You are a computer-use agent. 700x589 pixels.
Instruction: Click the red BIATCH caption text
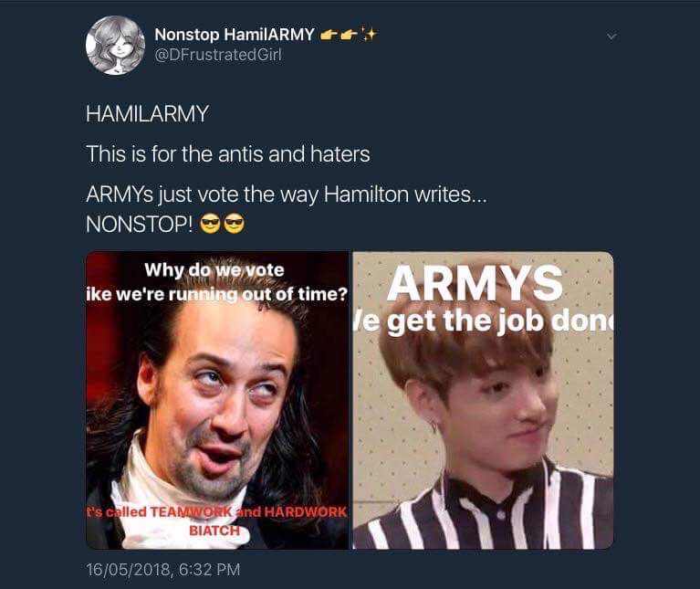tap(214, 531)
